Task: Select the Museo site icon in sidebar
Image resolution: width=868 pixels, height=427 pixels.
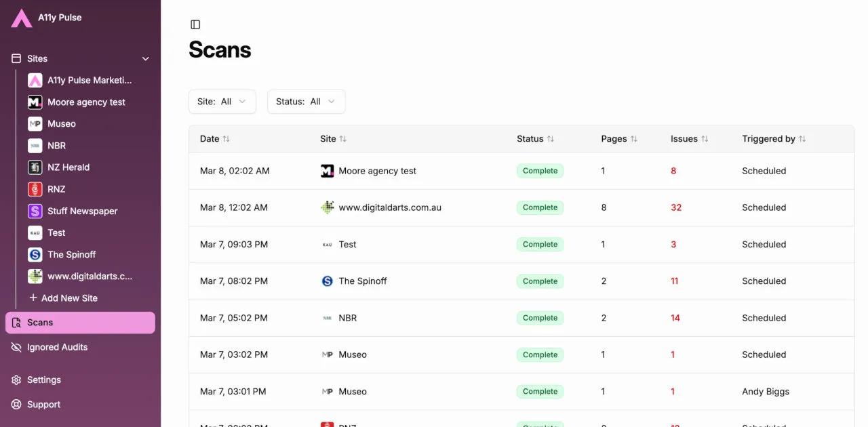Action: 35,123
